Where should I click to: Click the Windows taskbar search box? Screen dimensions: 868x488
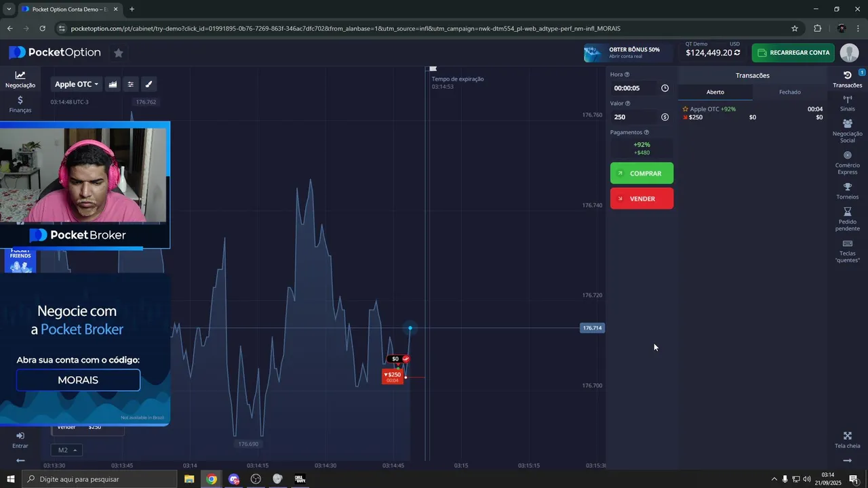click(101, 479)
